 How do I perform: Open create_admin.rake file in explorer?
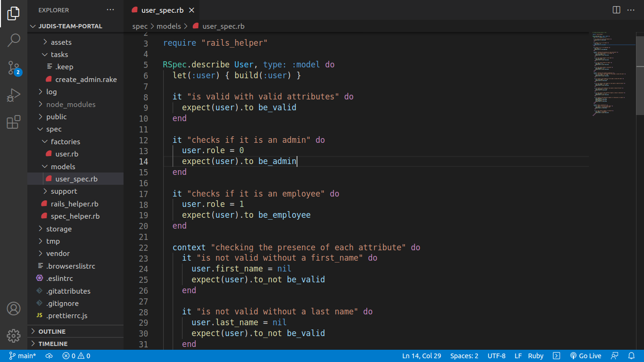(86, 79)
